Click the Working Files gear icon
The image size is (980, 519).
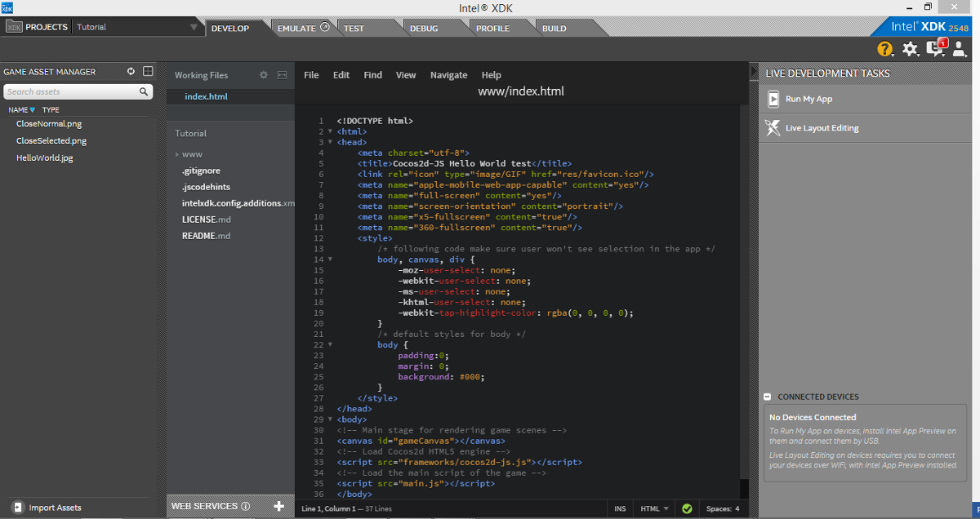click(264, 75)
